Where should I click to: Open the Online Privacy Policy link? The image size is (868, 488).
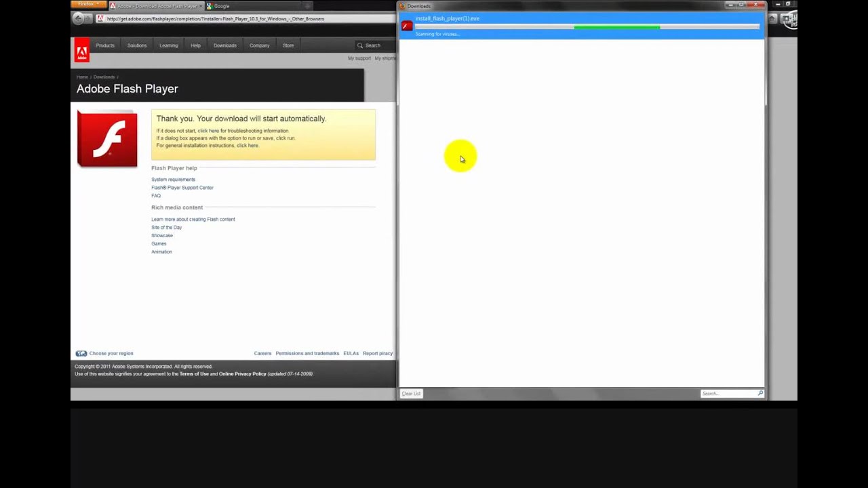(x=243, y=374)
